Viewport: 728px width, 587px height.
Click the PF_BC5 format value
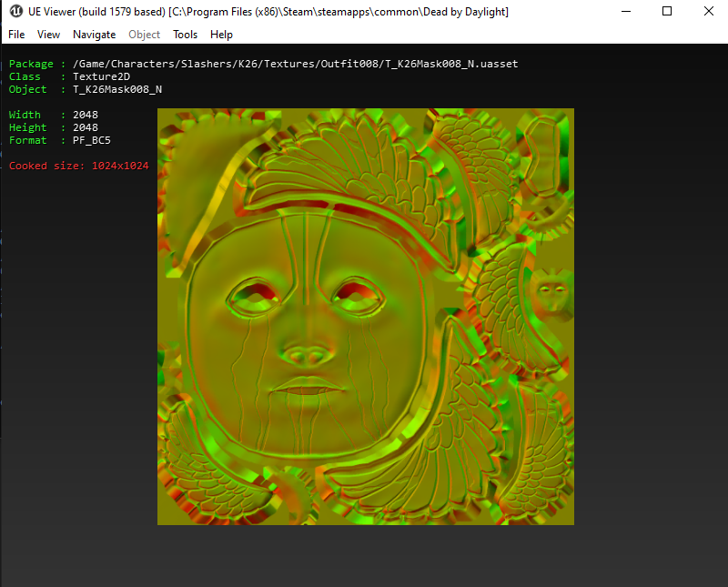pyautogui.click(x=92, y=140)
